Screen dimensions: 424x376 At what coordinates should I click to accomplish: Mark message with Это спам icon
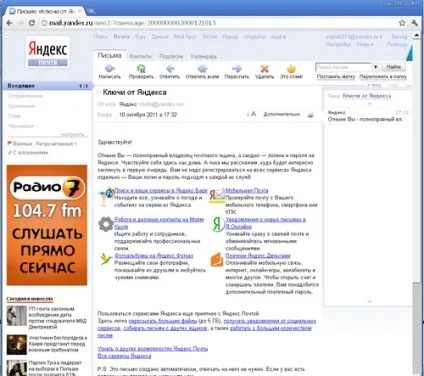(x=291, y=69)
